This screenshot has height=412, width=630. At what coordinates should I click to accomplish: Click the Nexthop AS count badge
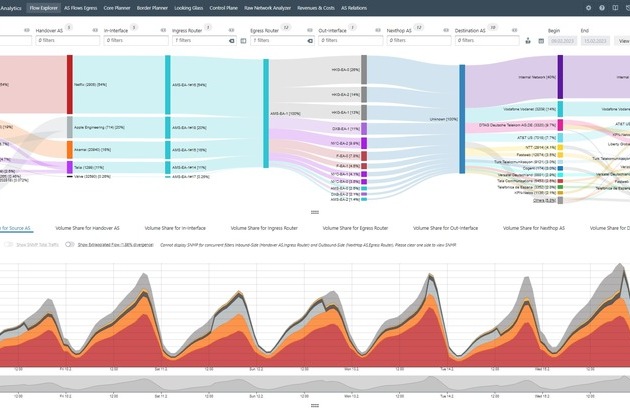[x=419, y=27]
